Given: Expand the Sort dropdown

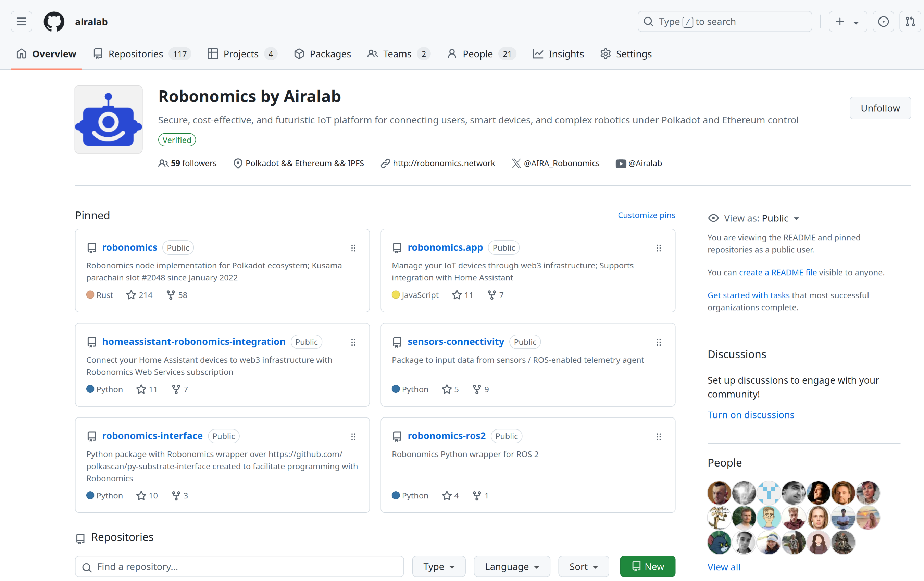Looking at the screenshot, I should pos(583,566).
